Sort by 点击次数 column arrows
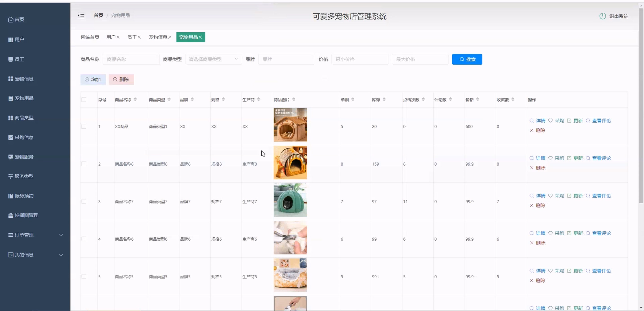 click(423, 99)
